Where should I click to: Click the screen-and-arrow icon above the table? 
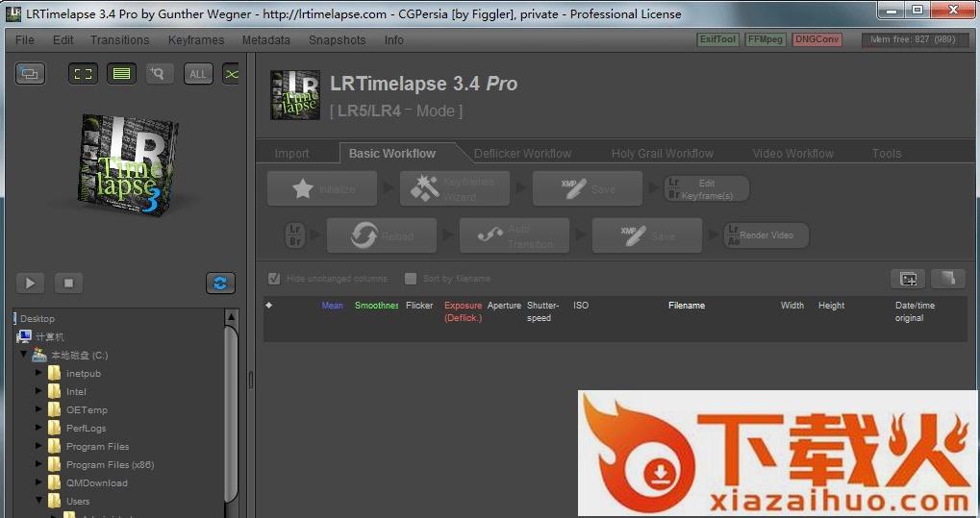click(908, 279)
